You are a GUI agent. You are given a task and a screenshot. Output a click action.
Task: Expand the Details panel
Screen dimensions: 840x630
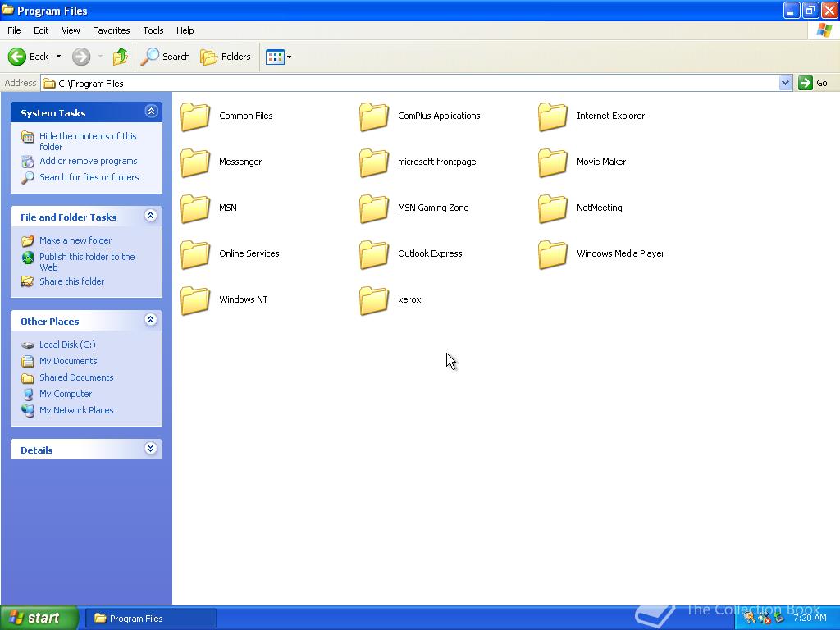click(x=151, y=449)
